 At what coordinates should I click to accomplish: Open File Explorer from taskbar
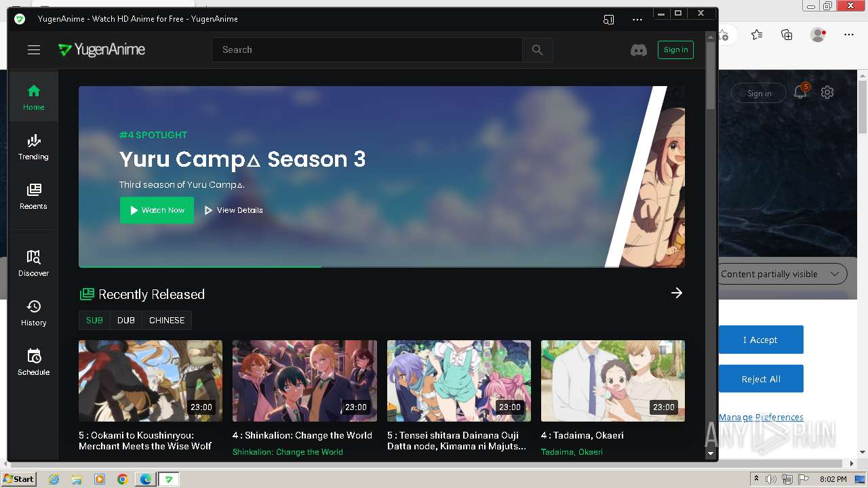[77, 479]
